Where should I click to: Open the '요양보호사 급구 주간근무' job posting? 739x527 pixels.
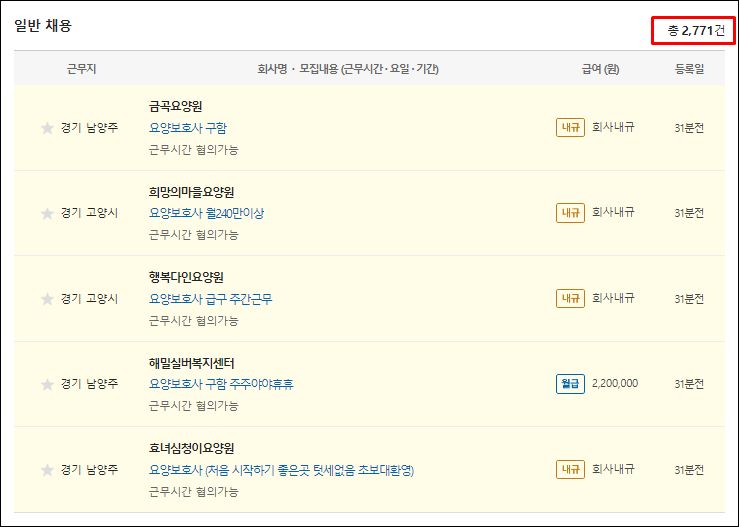[210, 299]
